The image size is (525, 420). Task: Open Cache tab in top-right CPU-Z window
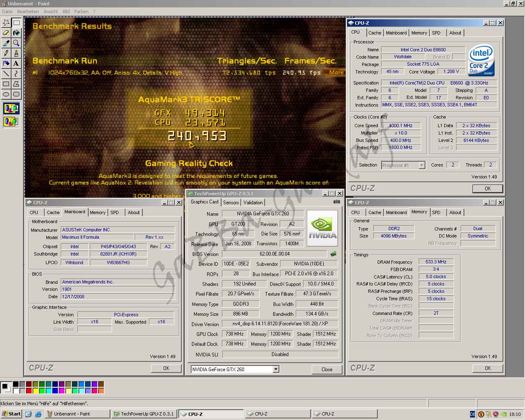(374, 33)
